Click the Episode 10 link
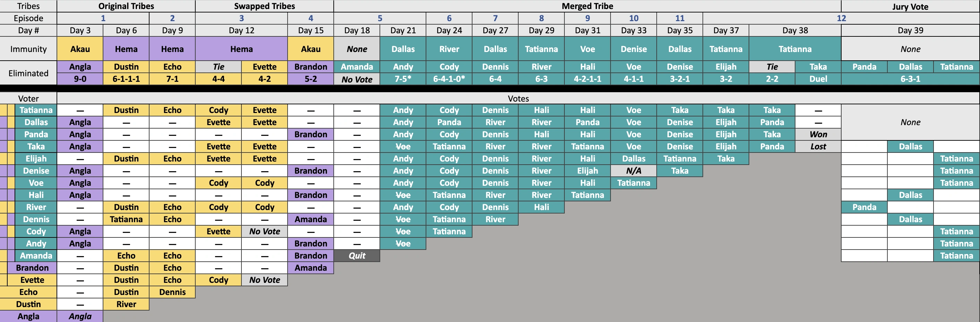Viewport: 980px width, 322px height. coord(633,18)
